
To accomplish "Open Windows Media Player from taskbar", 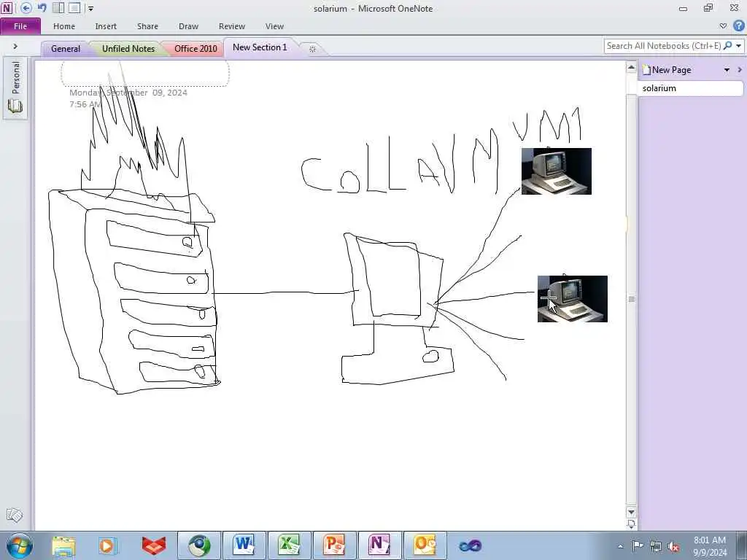I will [x=108, y=545].
